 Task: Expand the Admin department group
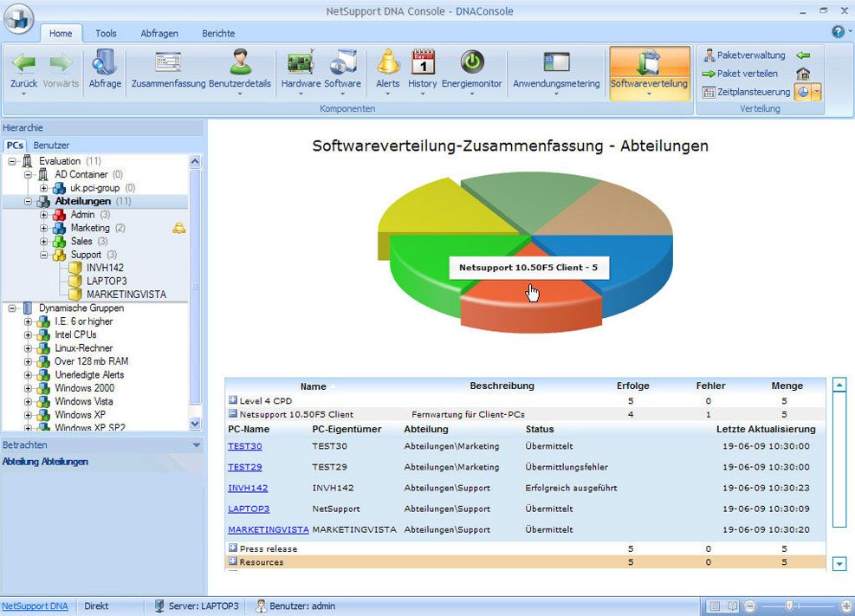[43, 214]
